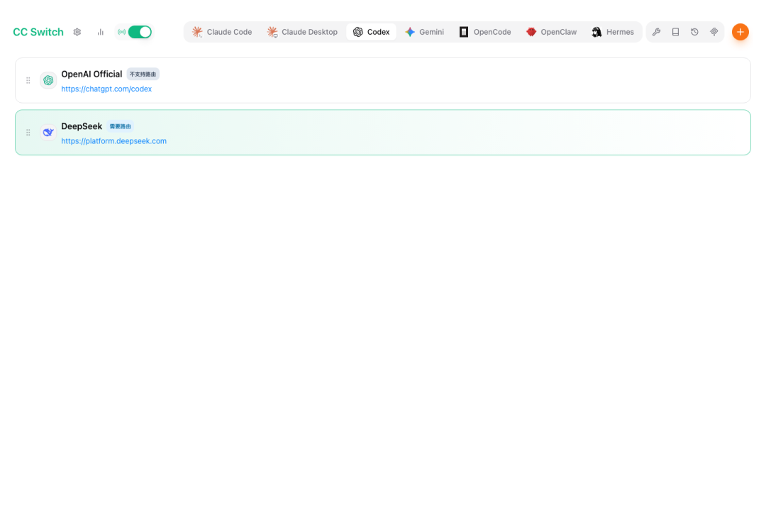Click the OpenAI Official provider name
Image resolution: width=766 pixels, height=532 pixels.
[x=91, y=74]
